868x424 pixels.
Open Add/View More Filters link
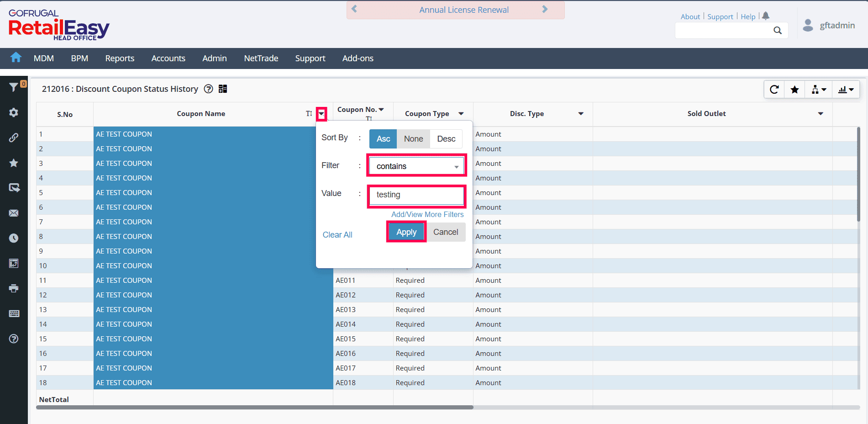click(427, 214)
